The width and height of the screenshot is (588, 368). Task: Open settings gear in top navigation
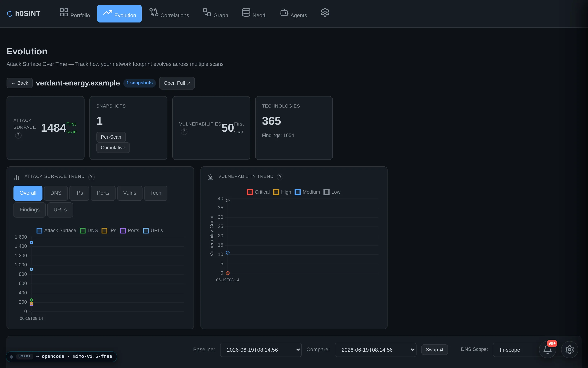[x=325, y=12]
